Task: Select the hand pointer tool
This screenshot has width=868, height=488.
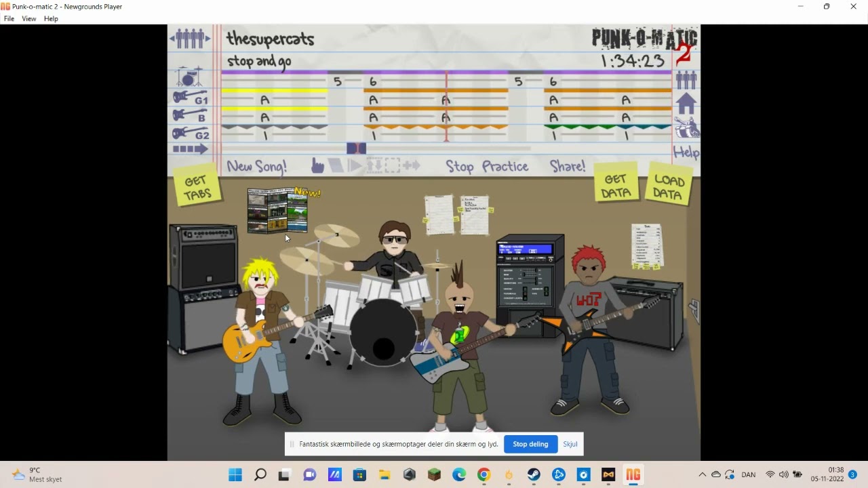Action: (317, 165)
